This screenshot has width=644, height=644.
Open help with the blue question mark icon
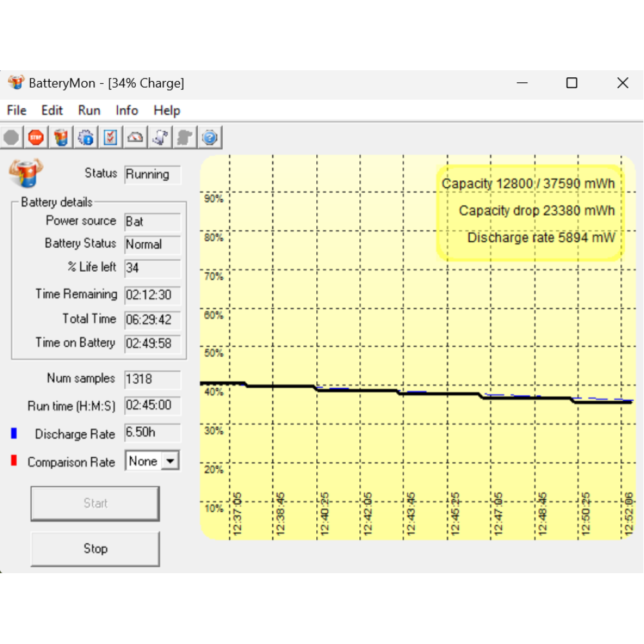[x=210, y=137]
